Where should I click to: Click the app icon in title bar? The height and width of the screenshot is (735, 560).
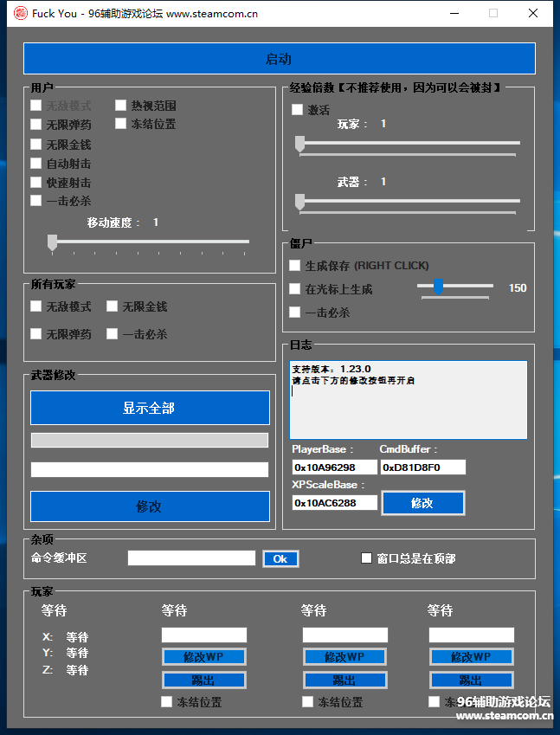(x=21, y=13)
